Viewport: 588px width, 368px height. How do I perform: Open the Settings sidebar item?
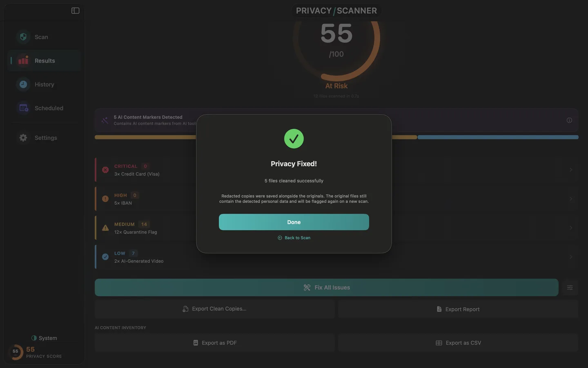[44, 138]
